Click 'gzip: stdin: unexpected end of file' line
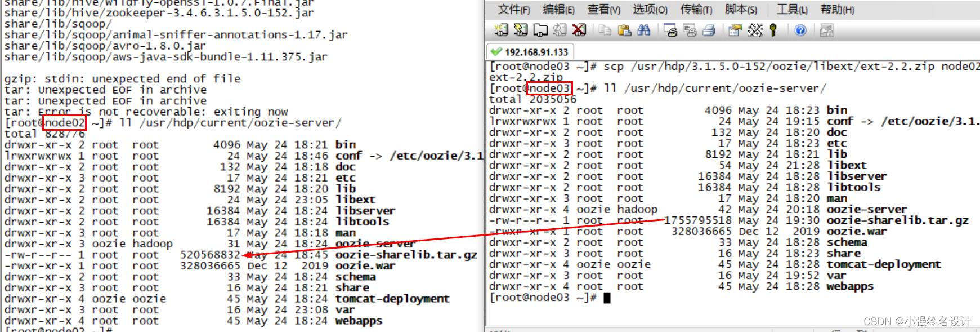 pos(122,79)
